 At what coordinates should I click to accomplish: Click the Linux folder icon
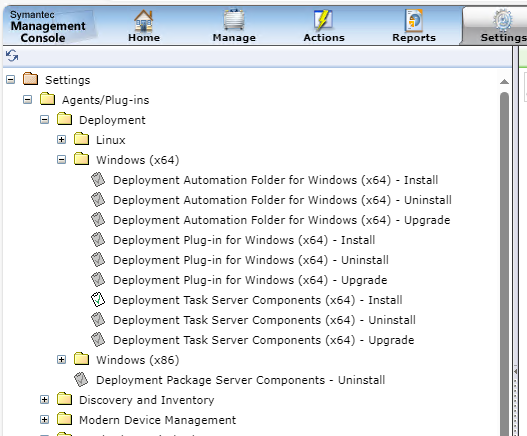[82, 139]
